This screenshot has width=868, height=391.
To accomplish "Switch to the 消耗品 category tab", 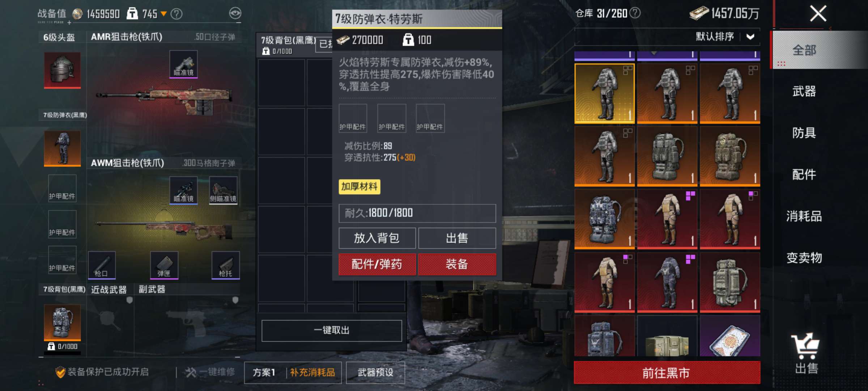I will [x=804, y=216].
